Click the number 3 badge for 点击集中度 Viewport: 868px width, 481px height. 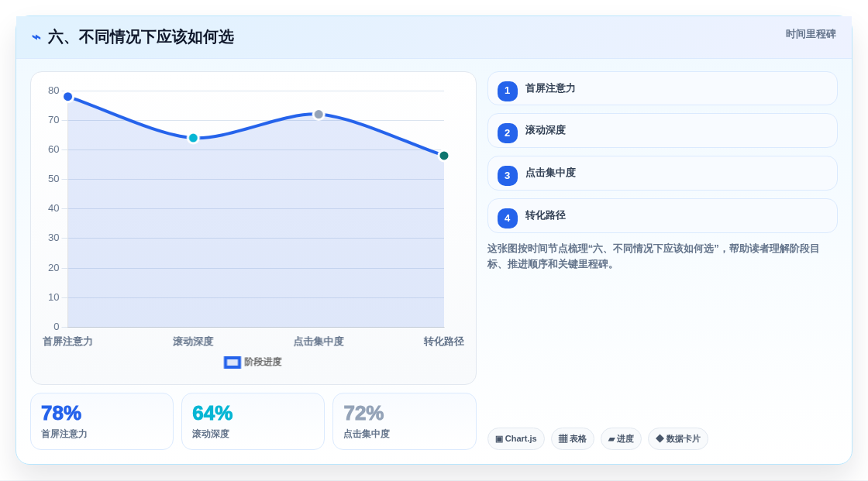click(507, 176)
